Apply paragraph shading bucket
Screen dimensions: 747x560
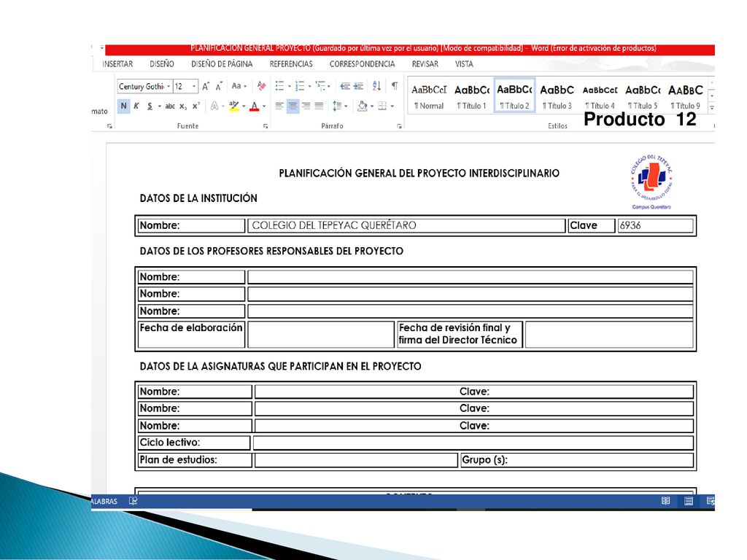[x=363, y=106]
